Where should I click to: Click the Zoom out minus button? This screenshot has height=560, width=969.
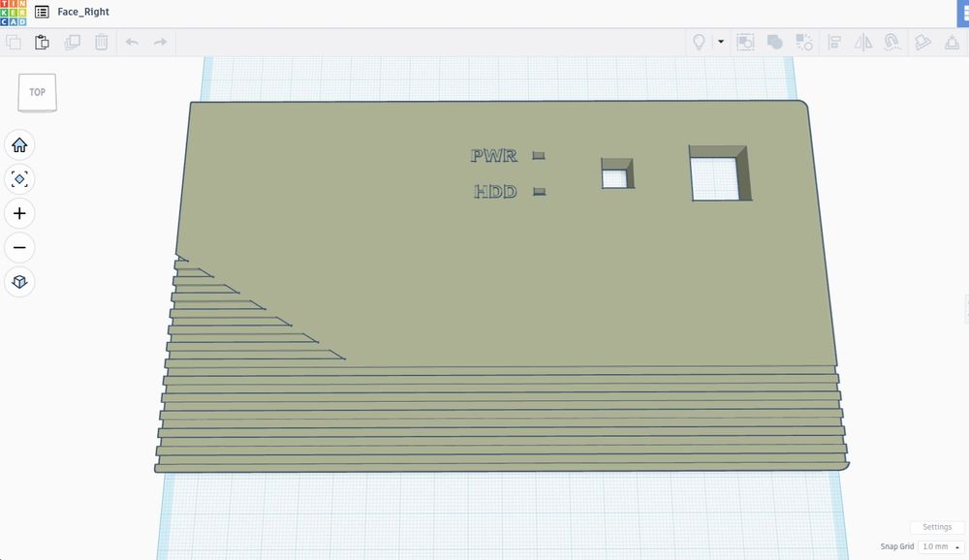click(19, 247)
